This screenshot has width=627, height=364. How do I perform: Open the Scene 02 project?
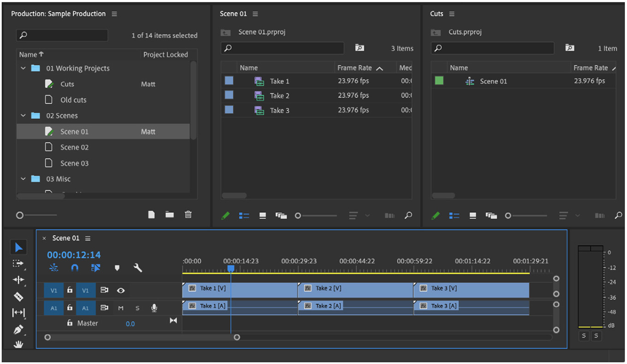point(74,147)
